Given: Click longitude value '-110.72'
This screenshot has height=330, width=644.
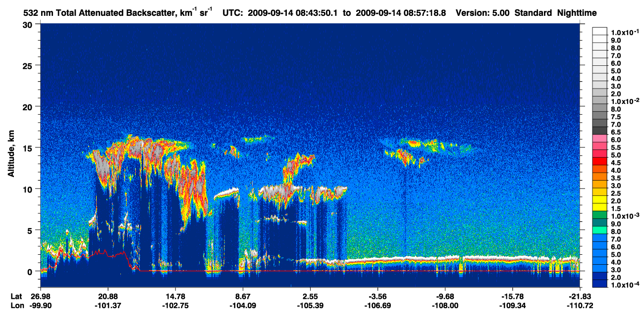Looking at the screenshot, I should [x=580, y=306].
